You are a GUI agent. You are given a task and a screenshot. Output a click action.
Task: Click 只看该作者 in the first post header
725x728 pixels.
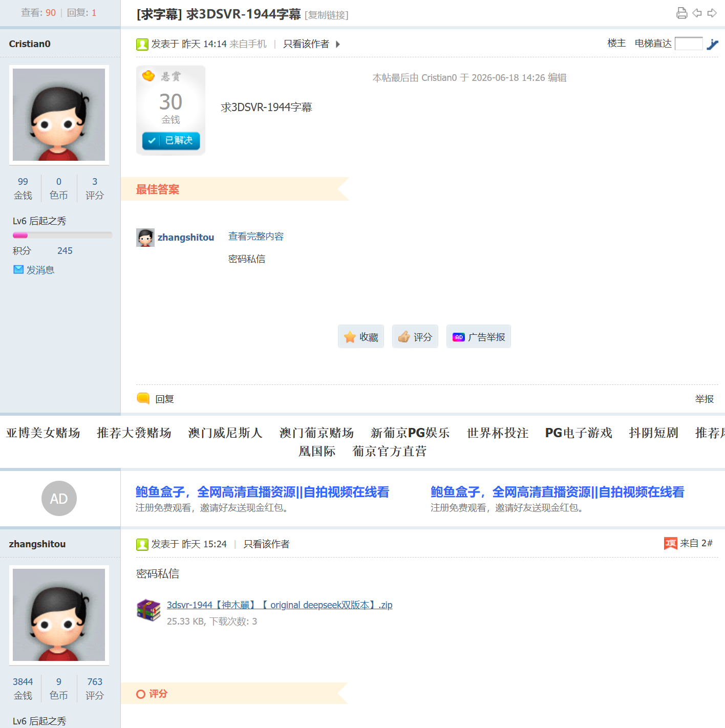point(306,44)
